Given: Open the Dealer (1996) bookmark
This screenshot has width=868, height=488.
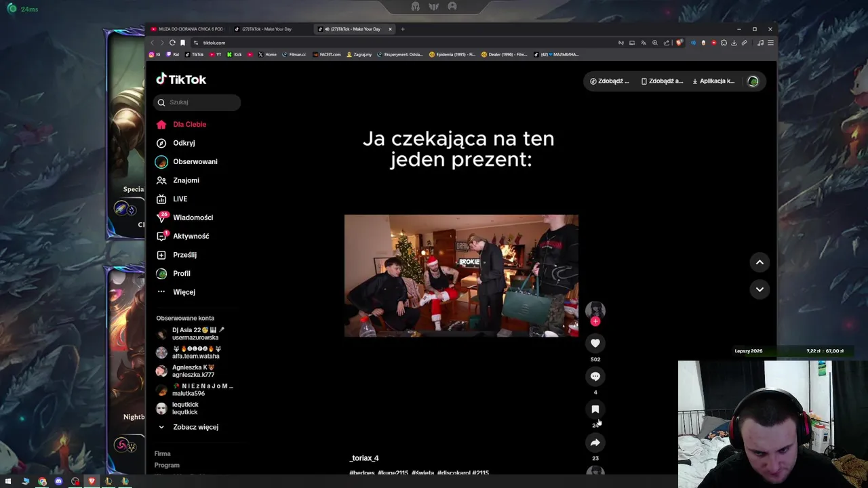Looking at the screenshot, I should [x=504, y=54].
